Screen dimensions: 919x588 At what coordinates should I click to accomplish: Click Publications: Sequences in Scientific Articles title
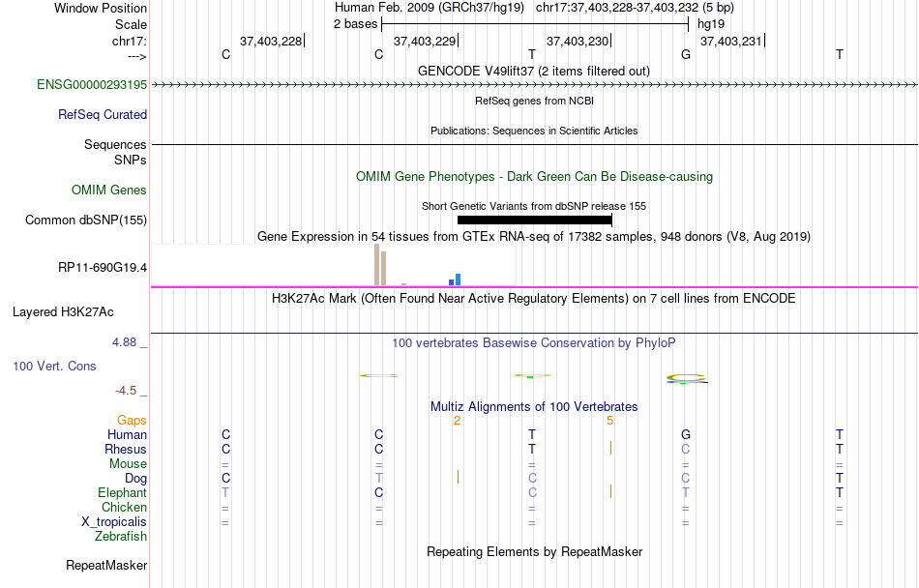point(534,131)
